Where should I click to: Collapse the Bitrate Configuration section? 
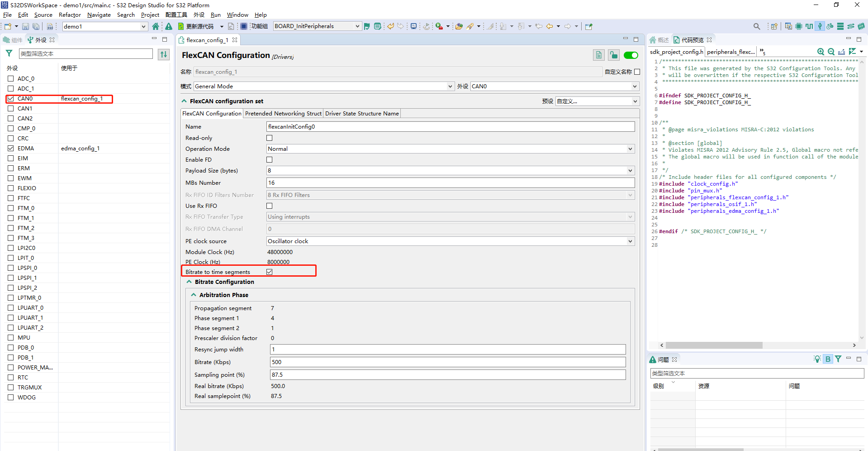click(x=190, y=282)
